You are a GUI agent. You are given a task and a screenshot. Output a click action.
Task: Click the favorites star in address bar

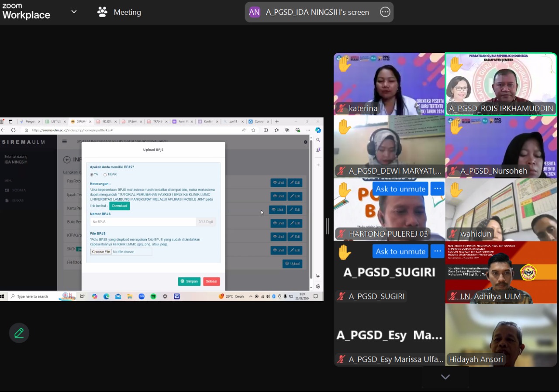(x=253, y=130)
